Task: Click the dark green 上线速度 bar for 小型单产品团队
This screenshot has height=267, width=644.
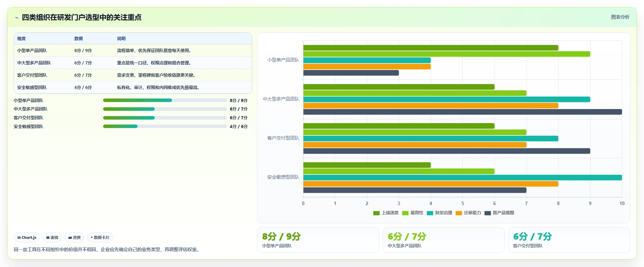Action: tap(431, 48)
